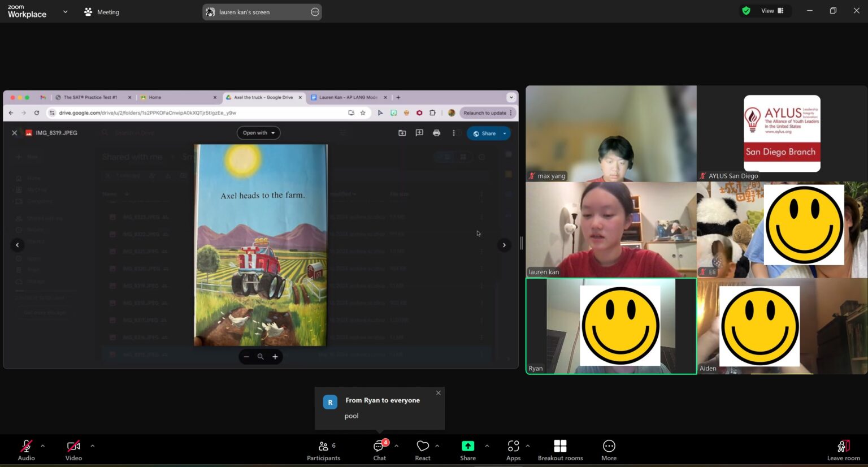Viewport: 868px width, 467px height.
Task: Click the Axel farm book image
Action: [x=261, y=245]
